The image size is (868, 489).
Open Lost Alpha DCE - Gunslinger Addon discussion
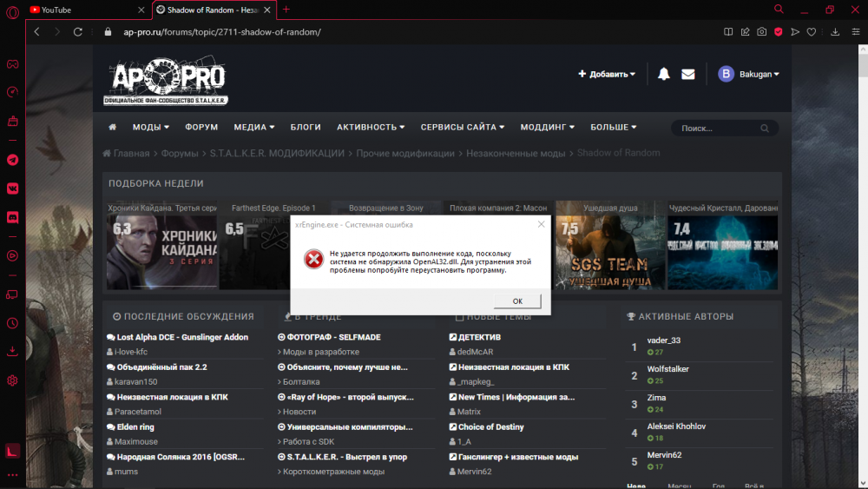[182, 337]
